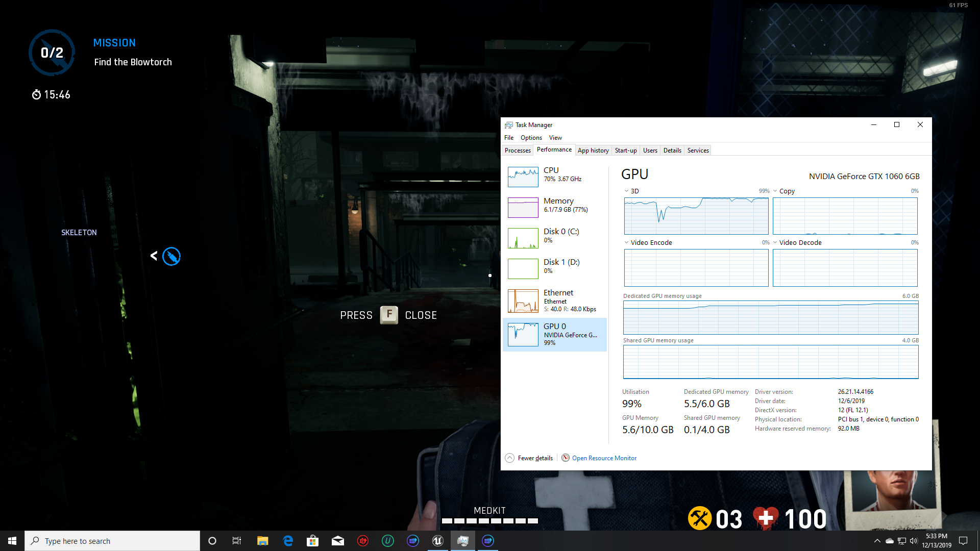Image resolution: width=980 pixels, height=551 pixels.
Task: Switch to the App history tab
Action: click(593, 151)
